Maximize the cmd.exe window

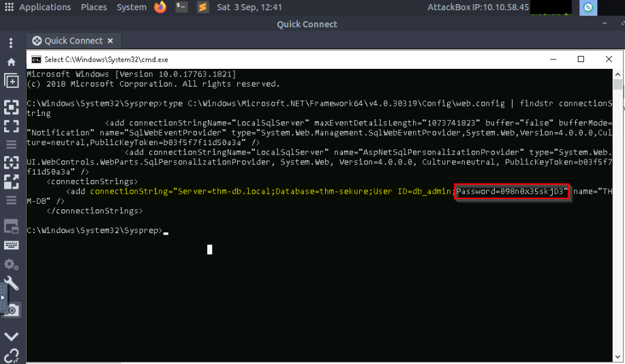pos(581,59)
